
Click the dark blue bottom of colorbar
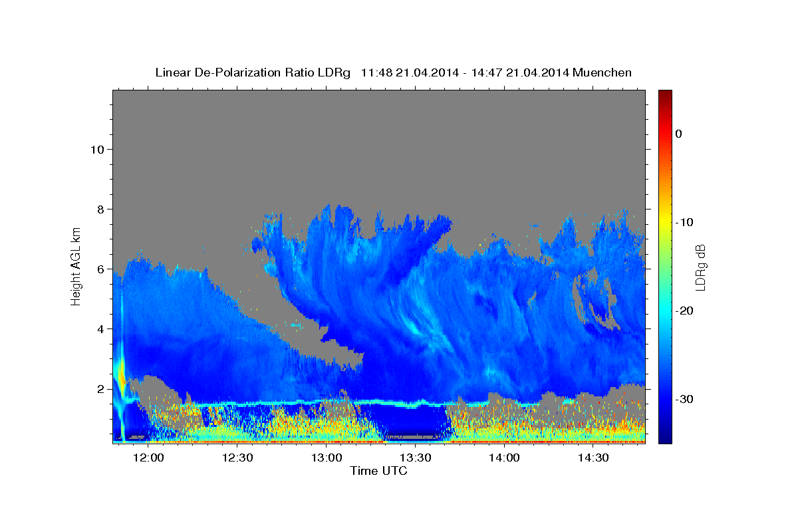tap(665, 438)
